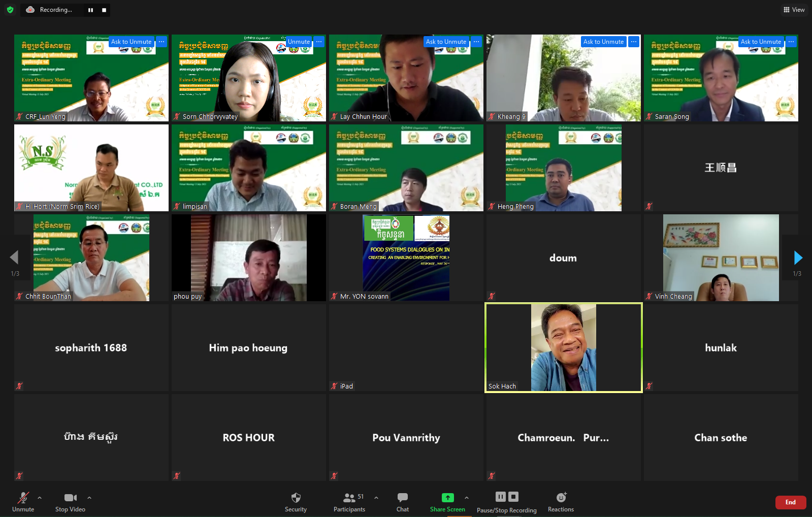Select ROS HOUR participant tile
812x517 pixels.
click(249, 437)
